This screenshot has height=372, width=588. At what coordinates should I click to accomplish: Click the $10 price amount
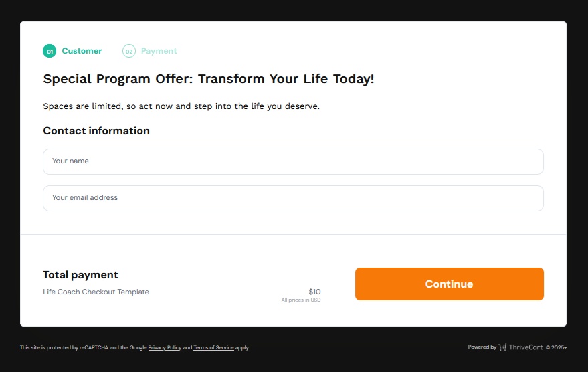314,292
